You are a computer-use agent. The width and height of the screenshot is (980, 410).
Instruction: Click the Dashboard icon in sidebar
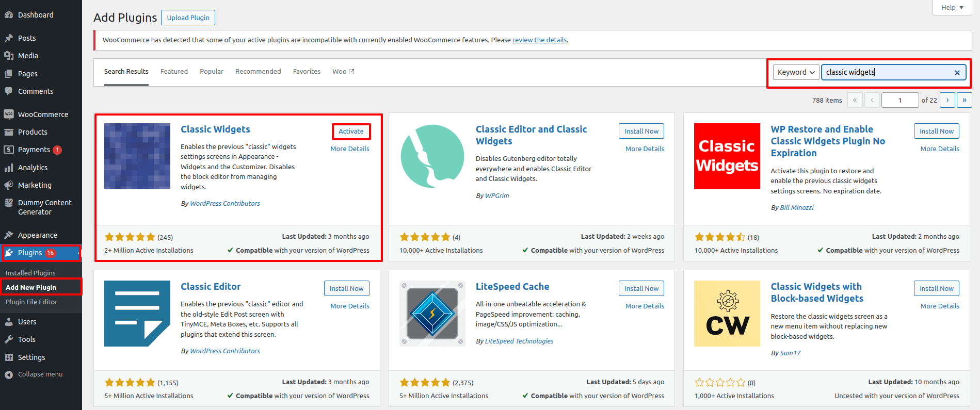[x=9, y=15]
